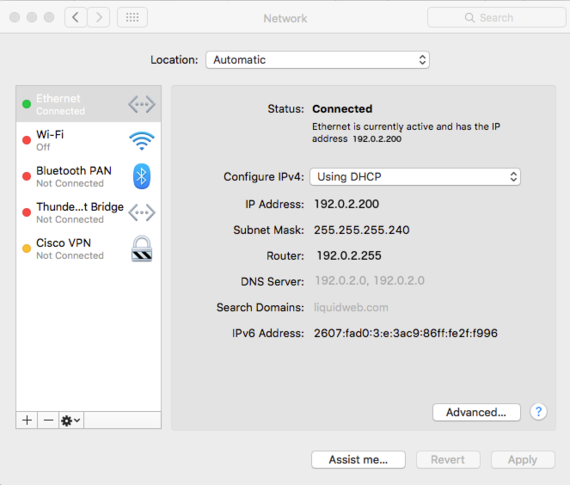
Task: Select Cisco VPN in the service list
Action: point(89,249)
